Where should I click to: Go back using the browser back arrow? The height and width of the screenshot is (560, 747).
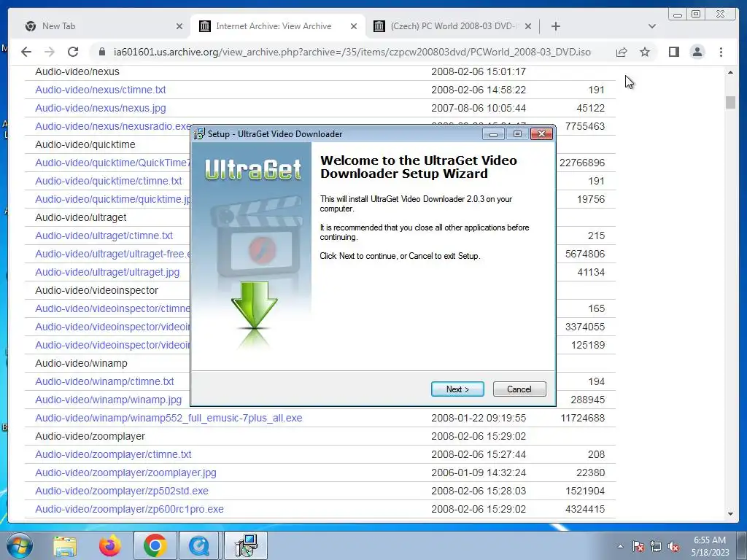(26, 52)
